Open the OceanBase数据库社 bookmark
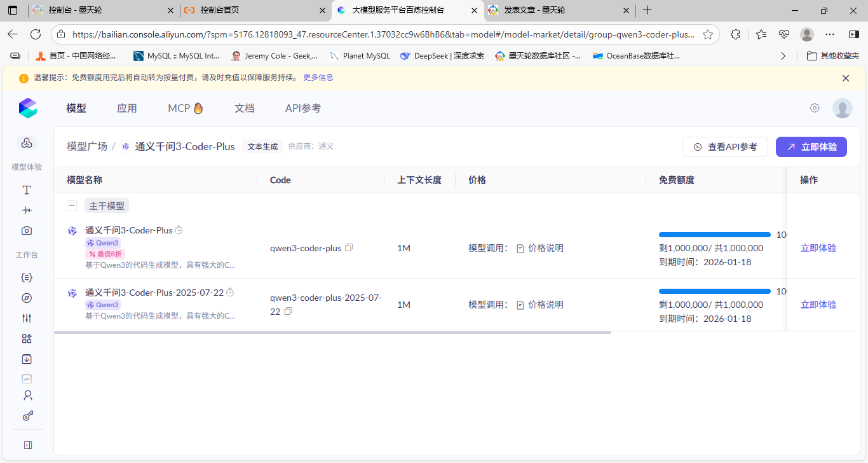 pyautogui.click(x=636, y=56)
